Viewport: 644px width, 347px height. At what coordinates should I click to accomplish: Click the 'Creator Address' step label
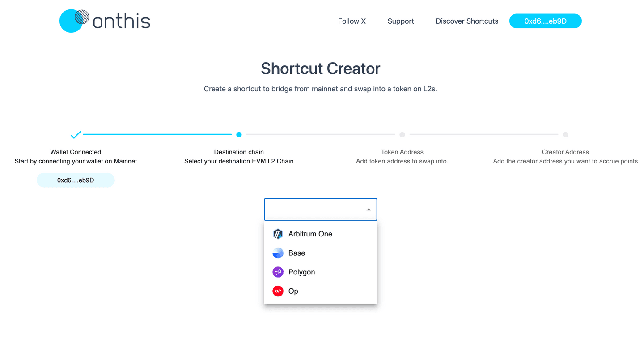pyautogui.click(x=565, y=152)
